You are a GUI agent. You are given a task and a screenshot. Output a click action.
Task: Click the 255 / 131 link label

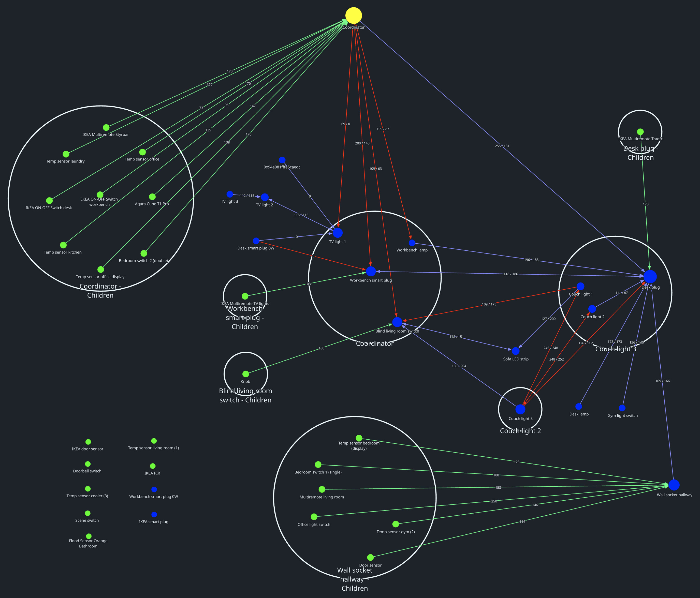click(x=502, y=146)
